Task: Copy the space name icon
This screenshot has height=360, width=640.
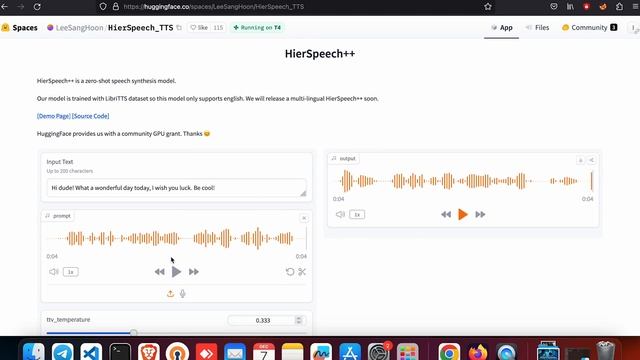Action: (179, 27)
